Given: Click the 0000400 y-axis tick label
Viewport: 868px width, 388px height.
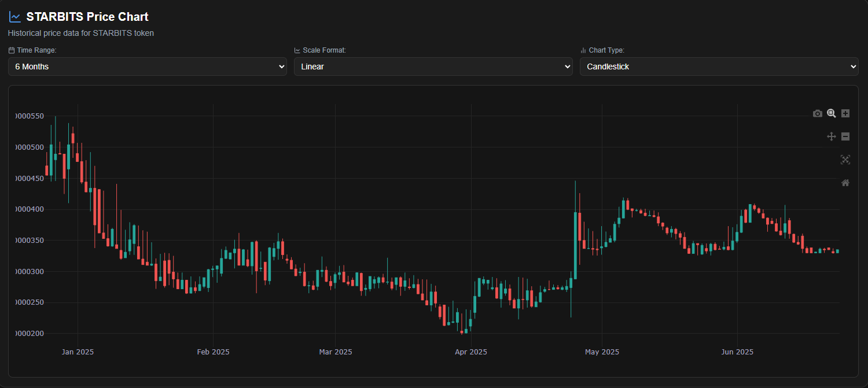Looking at the screenshot, I should 30,209.
